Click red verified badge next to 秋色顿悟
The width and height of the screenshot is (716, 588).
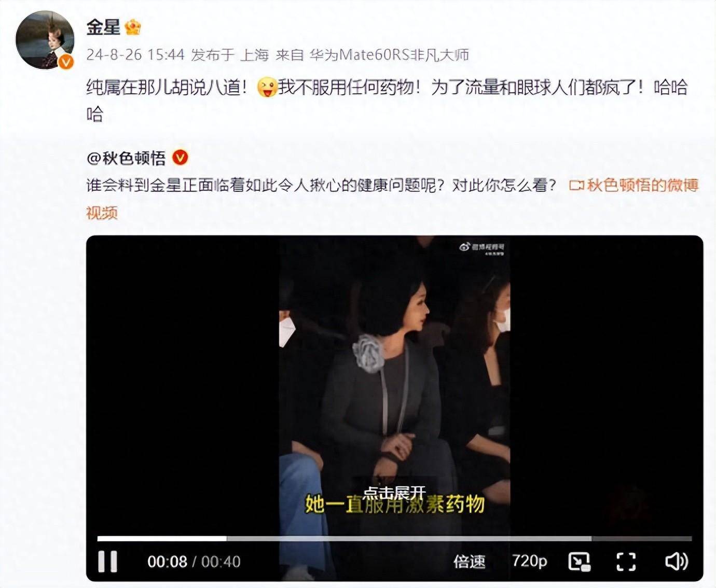(180, 157)
